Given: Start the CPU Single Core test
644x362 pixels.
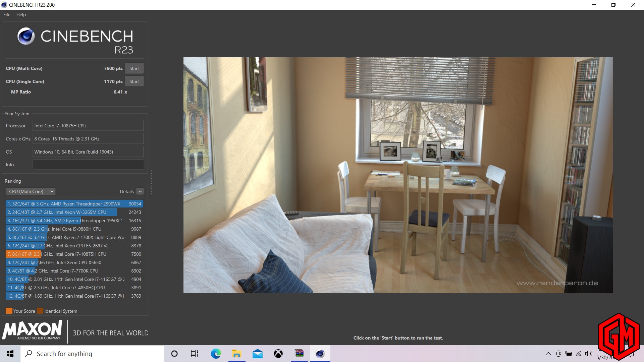Looking at the screenshot, I should click(134, 81).
